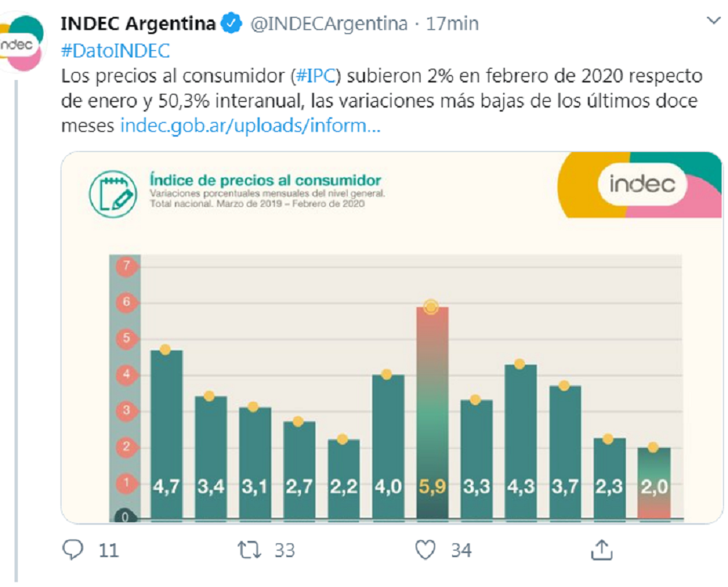Expand the tweet options chevron

[713, 22]
